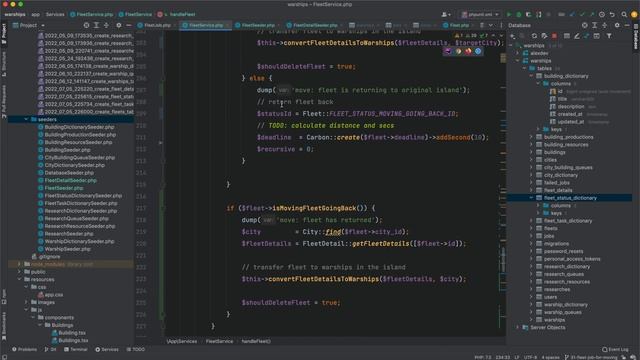The width and height of the screenshot is (640, 360).
Task: Open the phpunit.xml run configuration dropdown
Action: 480,14
